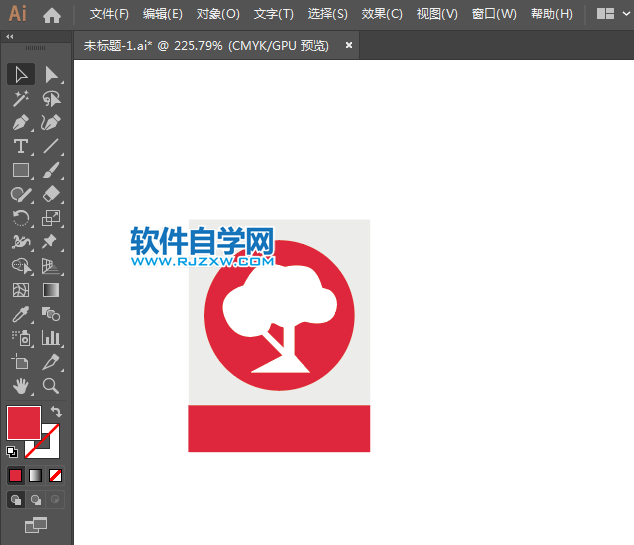Choose the Column Graph tool
The height and width of the screenshot is (545, 634).
tap(51, 338)
